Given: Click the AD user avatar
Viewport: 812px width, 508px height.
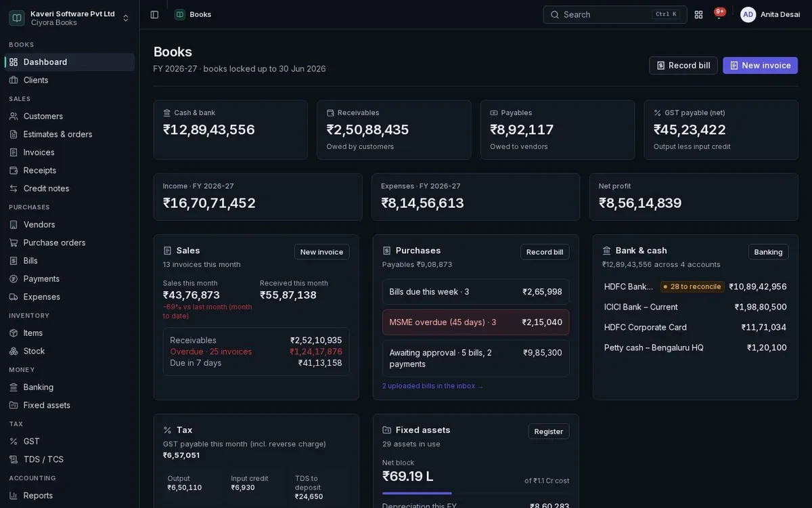Looking at the screenshot, I should coord(748,14).
